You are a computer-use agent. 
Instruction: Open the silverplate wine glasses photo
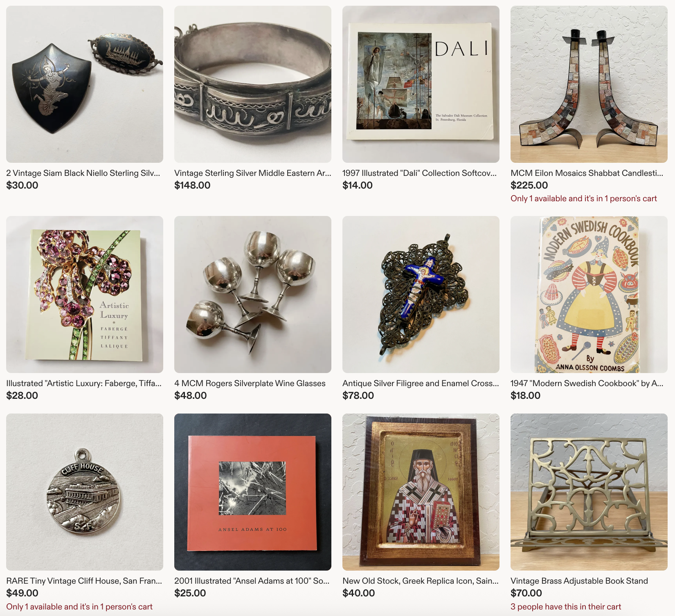click(253, 295)
